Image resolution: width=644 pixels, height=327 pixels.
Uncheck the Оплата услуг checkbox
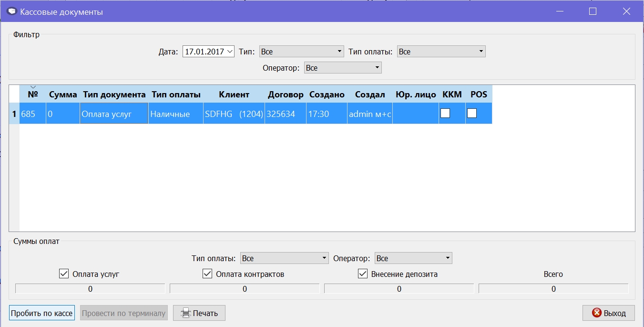(x=64, y=274)
